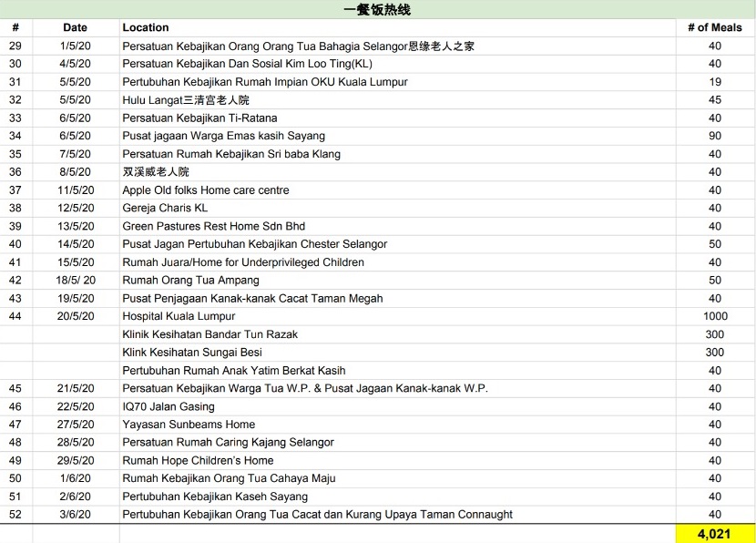
Task: Click the Apple Old folks Home care centre cell
Action: click(206, 190)
